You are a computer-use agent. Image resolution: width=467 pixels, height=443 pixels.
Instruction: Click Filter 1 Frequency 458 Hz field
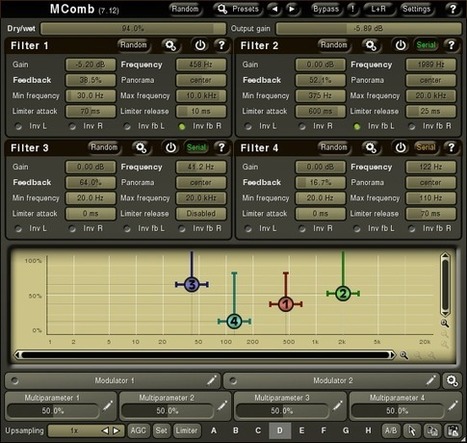click(201, 65)
